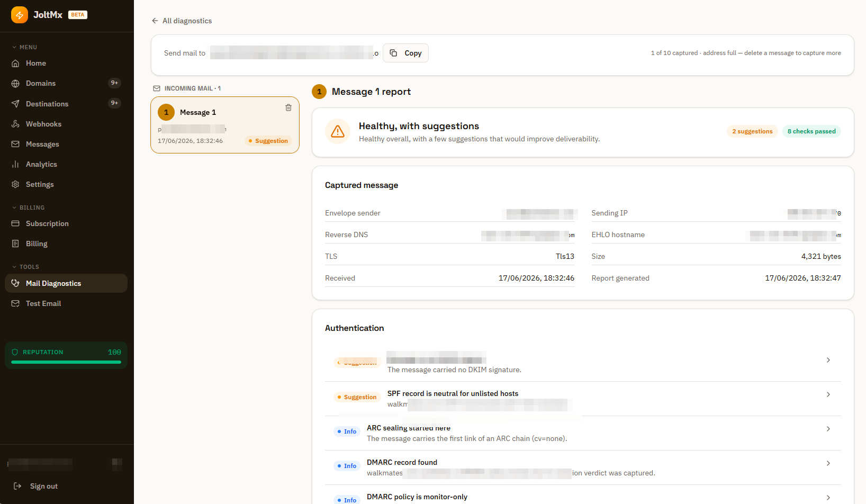This screenshot has height=504, width=866.
Task: Go to Destinations in the sidebar
Action: point(66,104)
